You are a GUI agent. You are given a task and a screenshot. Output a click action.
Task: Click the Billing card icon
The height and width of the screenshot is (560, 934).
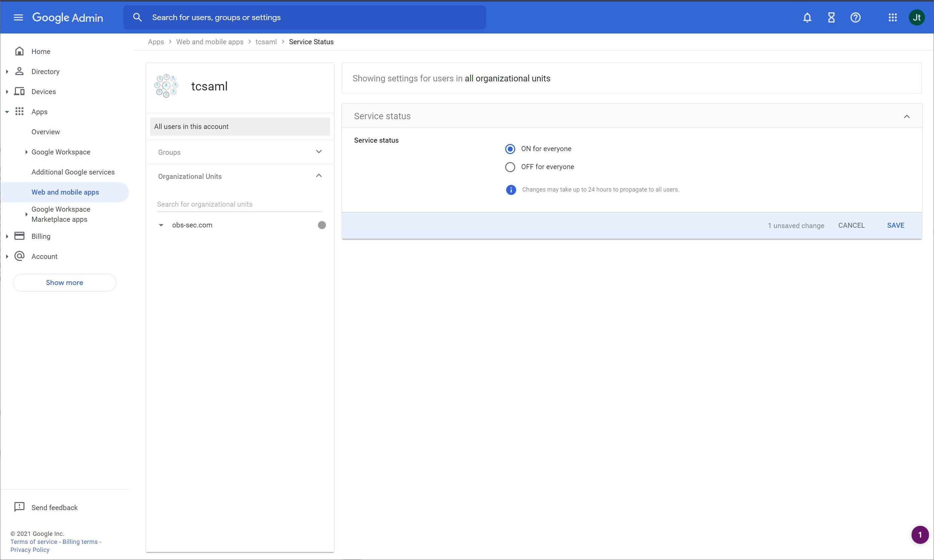20,236
